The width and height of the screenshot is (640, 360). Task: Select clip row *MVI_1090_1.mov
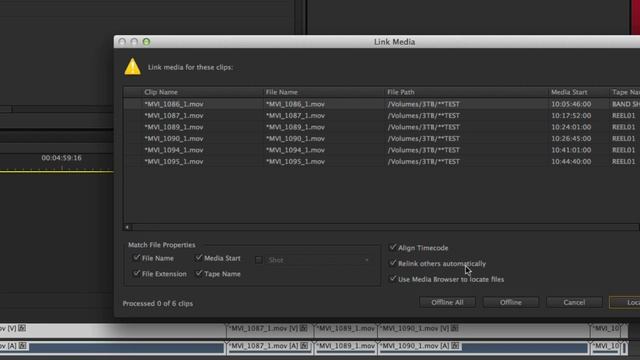point(382,138)
